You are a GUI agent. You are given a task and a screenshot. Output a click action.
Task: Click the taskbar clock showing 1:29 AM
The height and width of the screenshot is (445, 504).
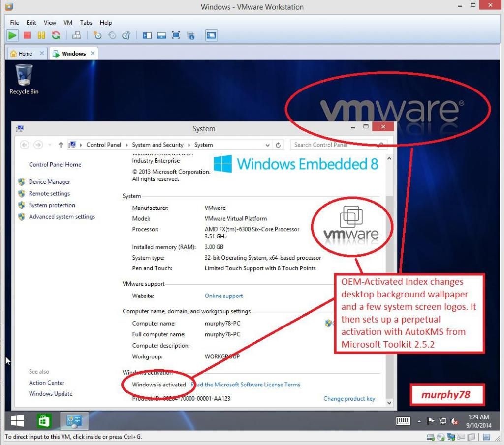[x=478, y=421]
